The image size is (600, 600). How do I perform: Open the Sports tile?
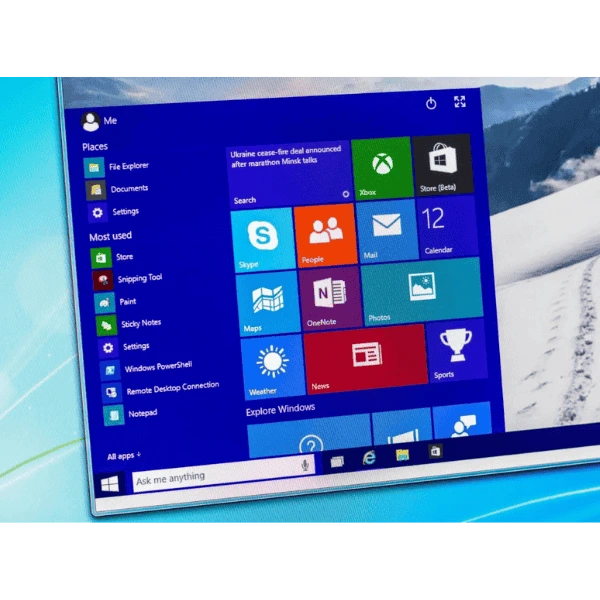pos(456,351)
